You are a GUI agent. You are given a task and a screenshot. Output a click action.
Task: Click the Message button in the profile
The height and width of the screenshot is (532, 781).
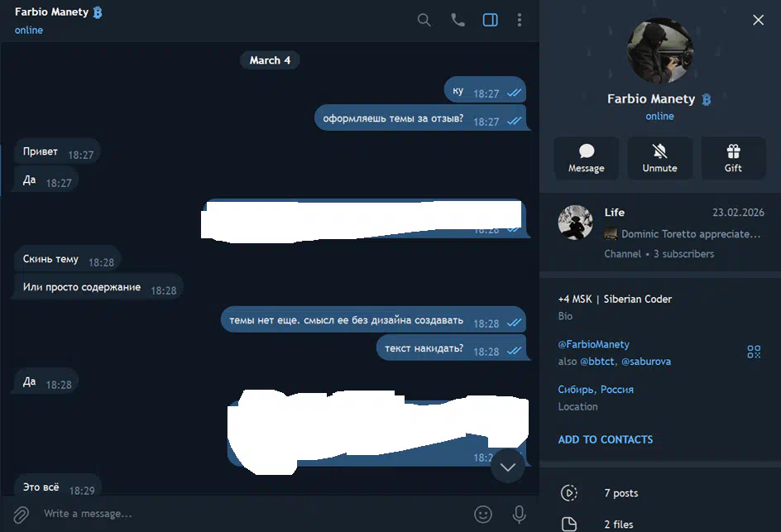tap(587, 158)
